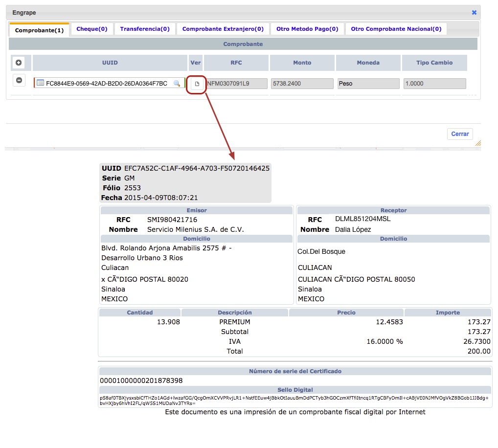Select Otro Metodo Pago(0) tab
Viewport: 498px width, 448px height.
point(307,29)
